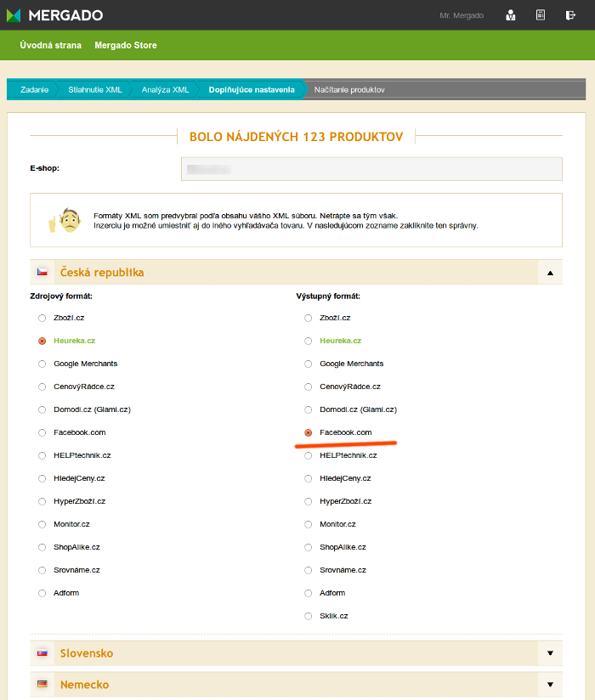Expand the Nemecko section arrow
The width and height of the screenshot is (595, 700).
pos(550,685)
